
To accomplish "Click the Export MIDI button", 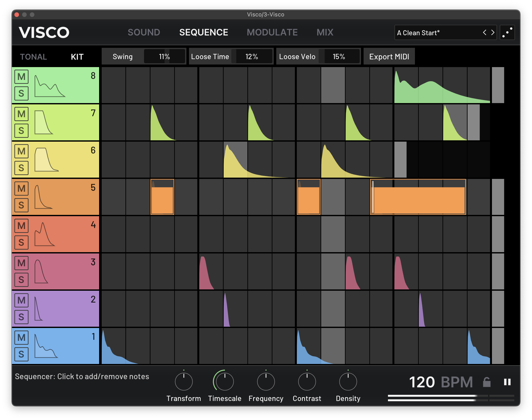I will coord(389,57).
